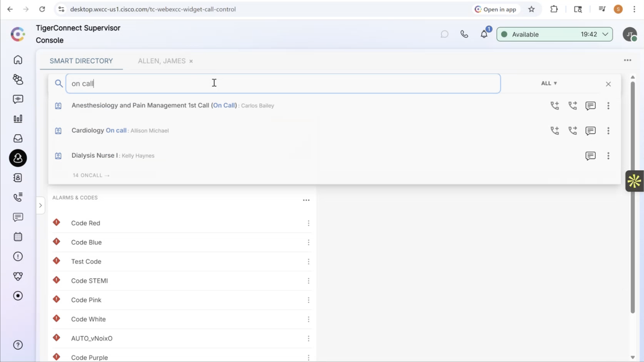Viewport: 644px width, 362px height.
Task: Open the help question mark icon
Action: (x=18, y=345)
